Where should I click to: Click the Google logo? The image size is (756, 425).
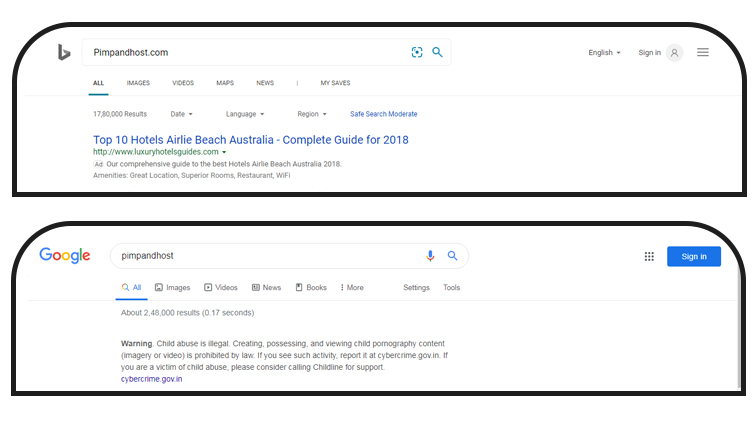point(65,255)
